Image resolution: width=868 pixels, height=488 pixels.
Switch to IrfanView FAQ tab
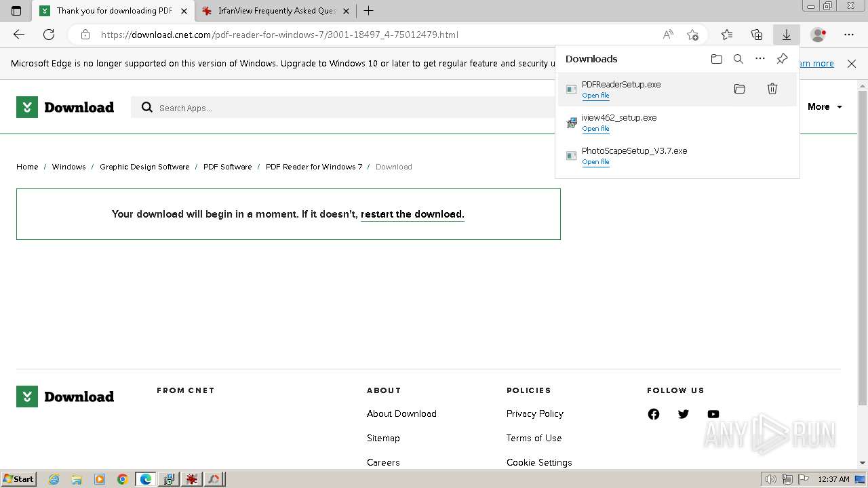tap(277, 11)
